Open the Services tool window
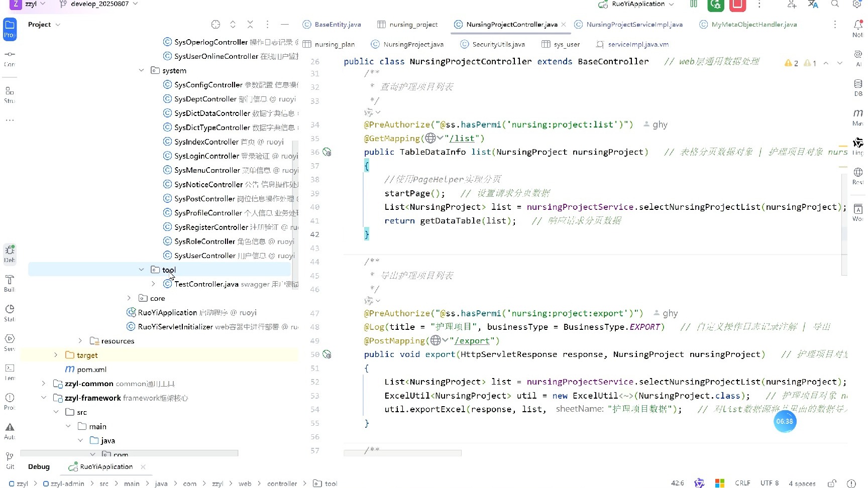The height and width of the screenshot is (488, 868). [x=10, y=342]
